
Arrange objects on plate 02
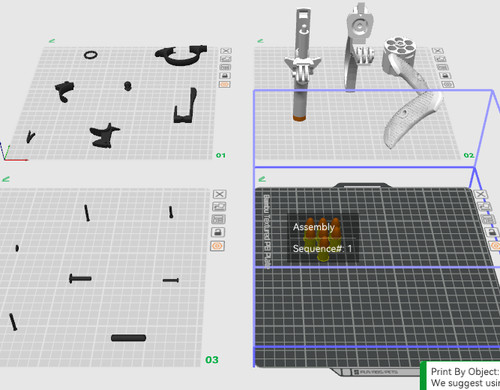pos(443,67)
